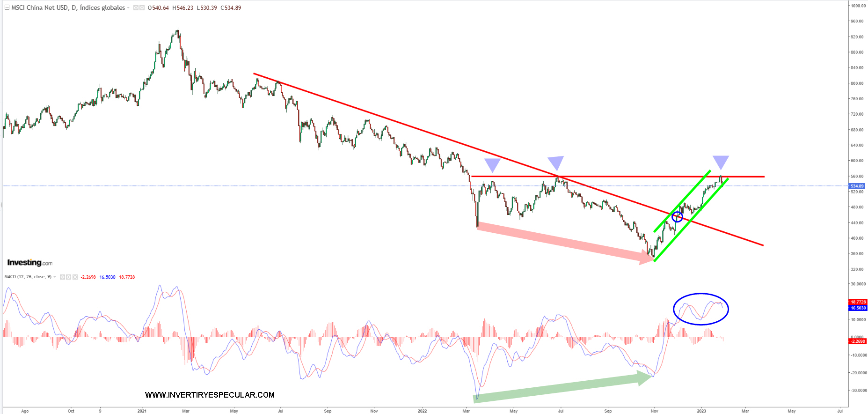Click the Investing.com logo
Viewport: 868px width, 414px height.
point(29,263)
